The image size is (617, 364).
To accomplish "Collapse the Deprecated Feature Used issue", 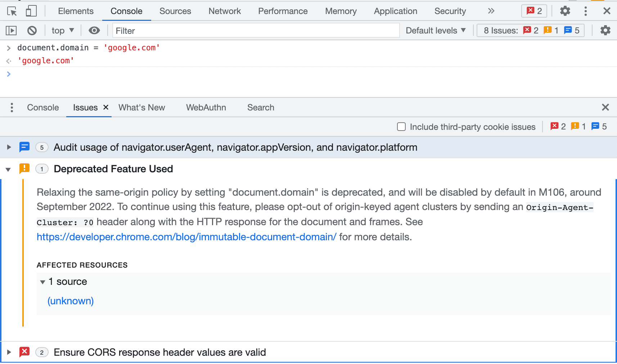I will [8, 169].
